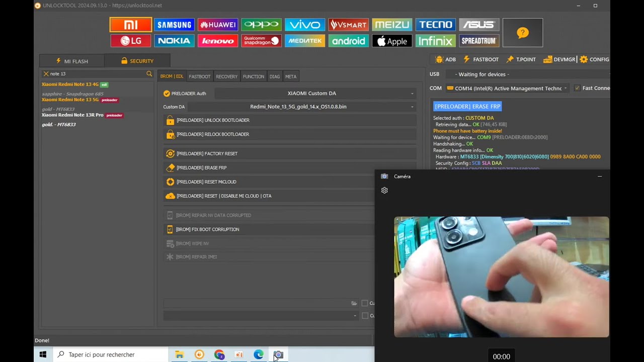Switch to the DIAG tab

(x=275, y=76)
